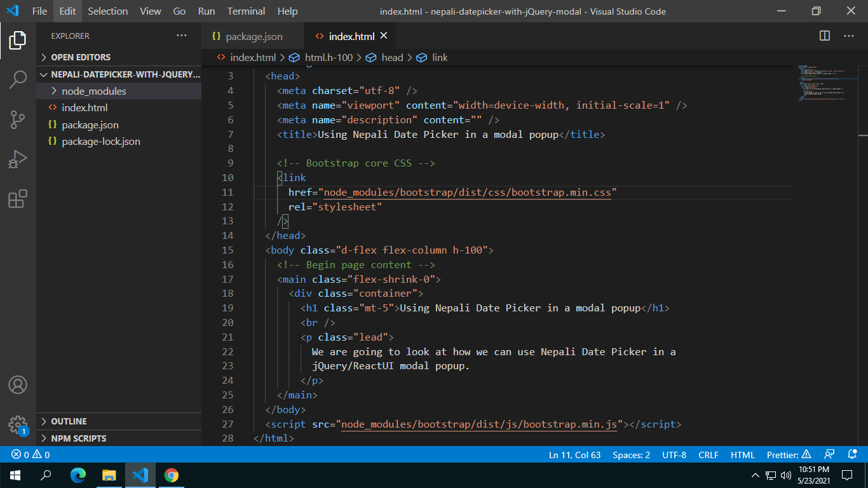Open index.html in the Explorer tree
Screen dimensions: 868x488
pos(119,108)
